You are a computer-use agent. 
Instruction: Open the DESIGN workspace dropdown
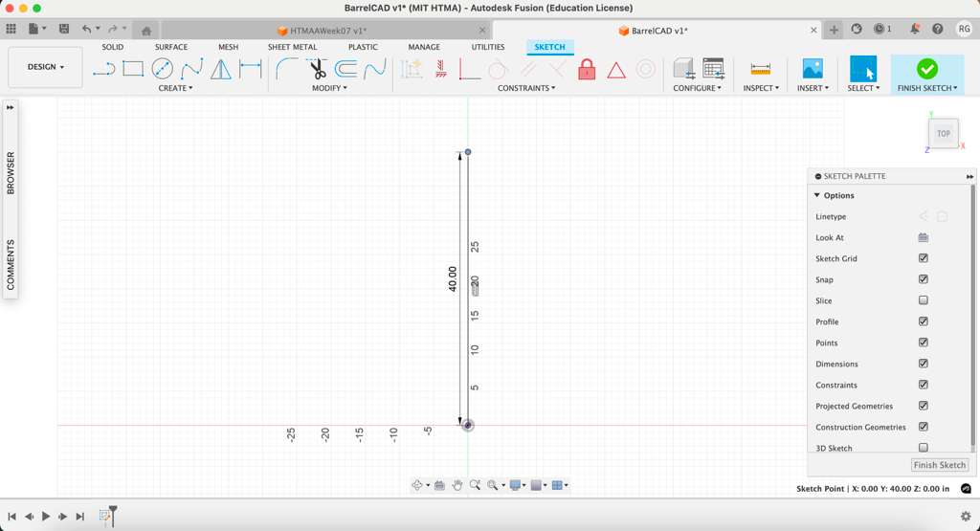[x=45, y=67]
